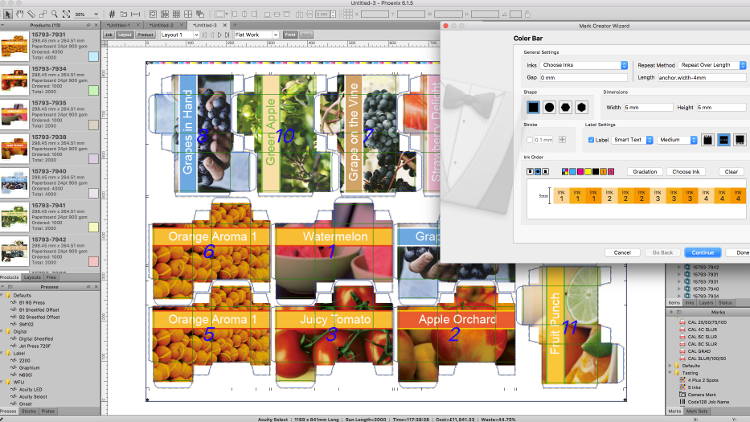The height and width of the screenshot is (422, 750).
Task: Click the yellow ink swatch
Action: tap(588, 171)
